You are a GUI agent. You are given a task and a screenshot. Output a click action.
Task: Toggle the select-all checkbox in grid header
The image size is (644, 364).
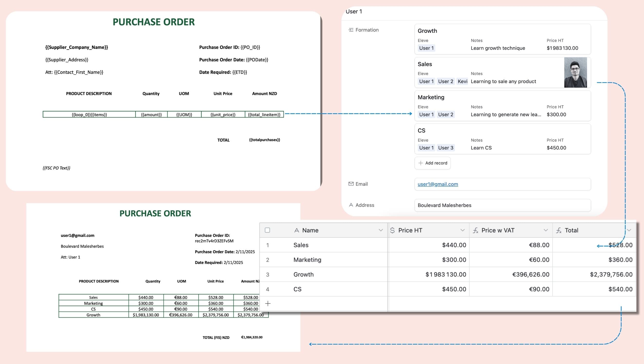coord(268,230)
